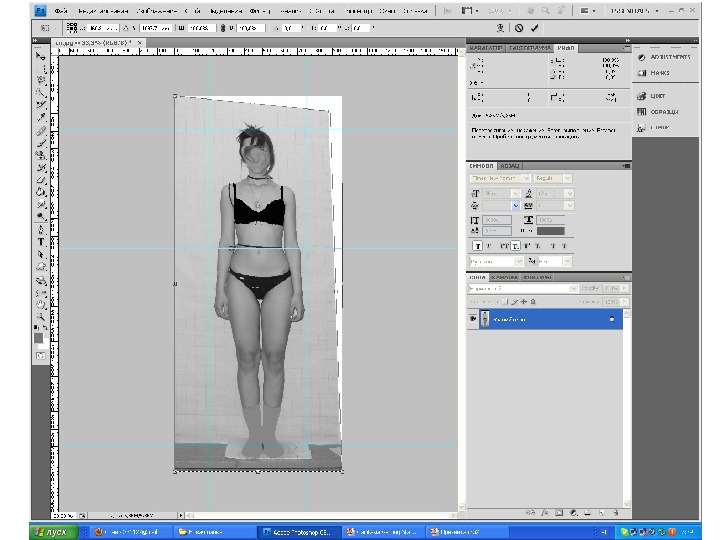Open the language dropdown in Символ panel
The height and width of the screenshot is (540, 720).
tap(519, 261)
